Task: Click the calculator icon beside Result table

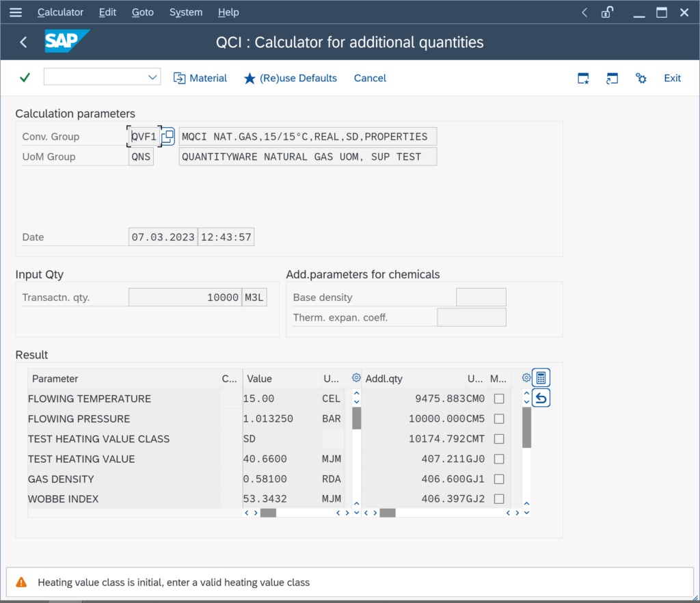Action: (x=541, y=378)
